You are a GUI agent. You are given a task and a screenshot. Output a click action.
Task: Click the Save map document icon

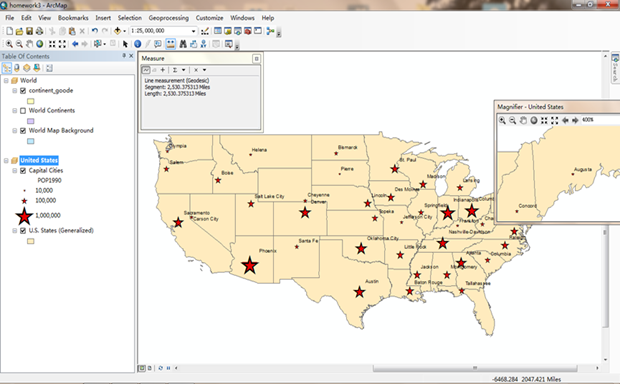tap(29, 31)
